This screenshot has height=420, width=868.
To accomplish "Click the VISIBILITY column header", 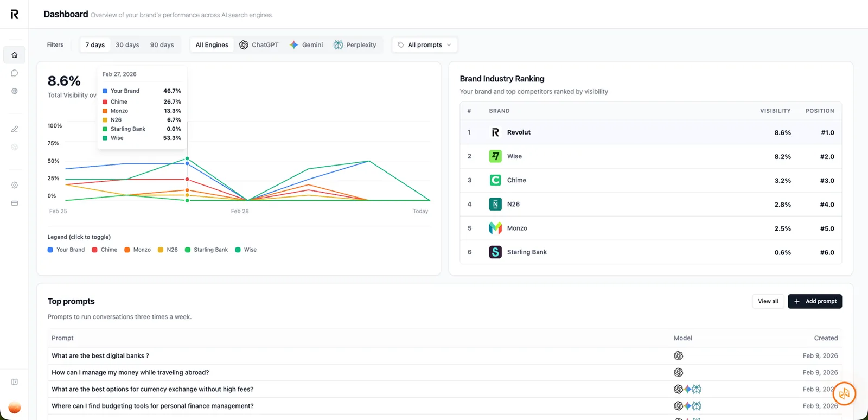I will [x=775, y=111].
